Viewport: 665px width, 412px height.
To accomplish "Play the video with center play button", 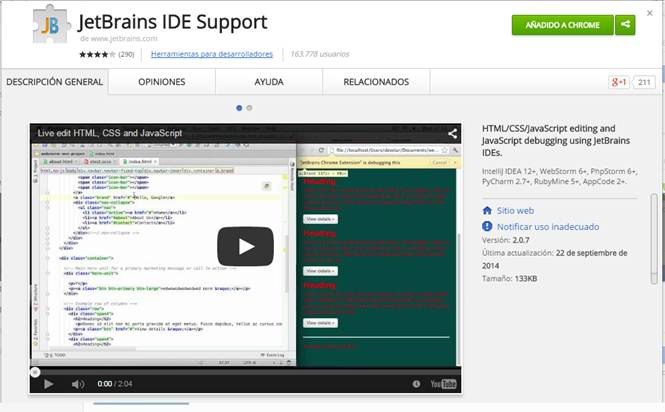I will click(245, 246).
